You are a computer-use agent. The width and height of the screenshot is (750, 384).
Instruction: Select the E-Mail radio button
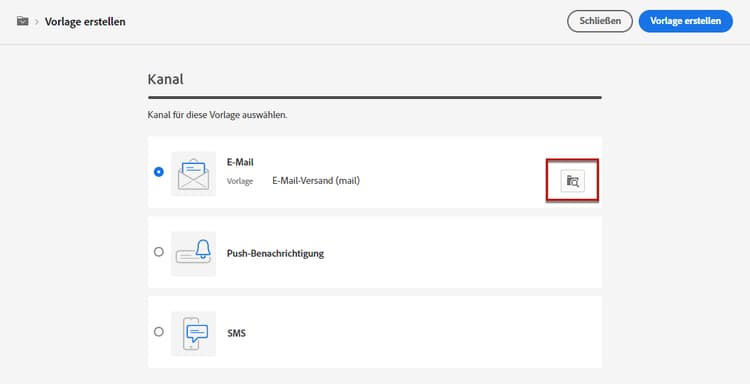pyautogui.click(x=159, y=172)
